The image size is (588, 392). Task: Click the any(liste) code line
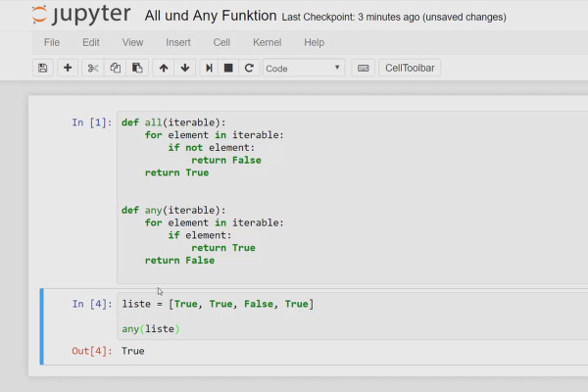tap(150, 329)
